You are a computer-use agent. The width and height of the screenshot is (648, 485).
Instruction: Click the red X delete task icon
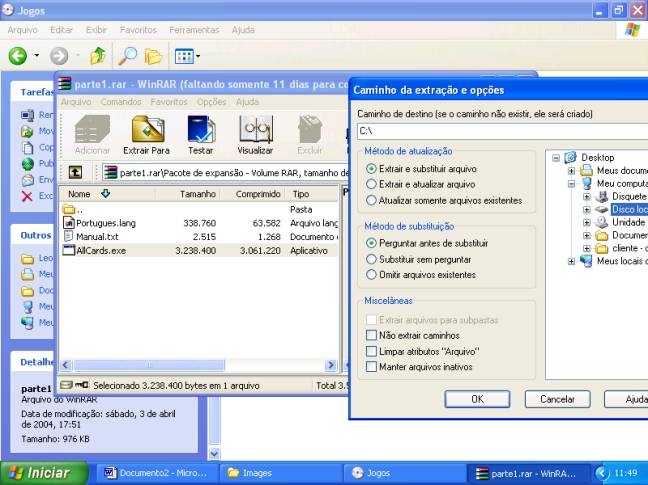(x=27, y=196)
